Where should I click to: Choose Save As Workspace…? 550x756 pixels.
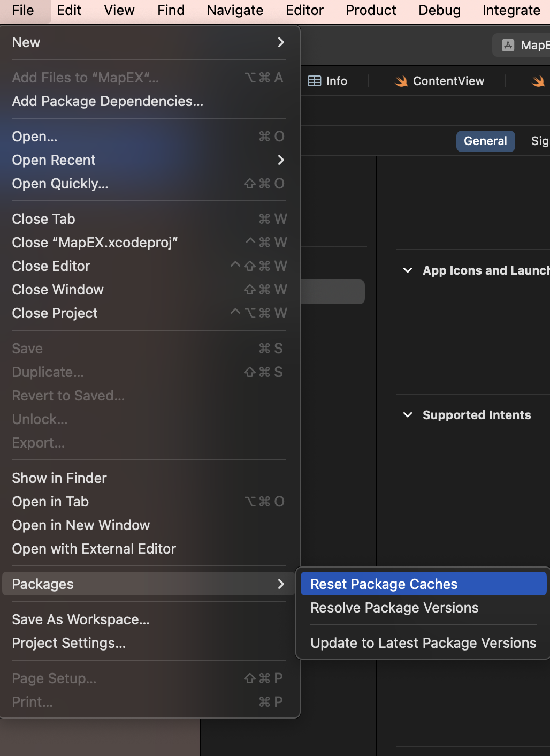[149, 619]
